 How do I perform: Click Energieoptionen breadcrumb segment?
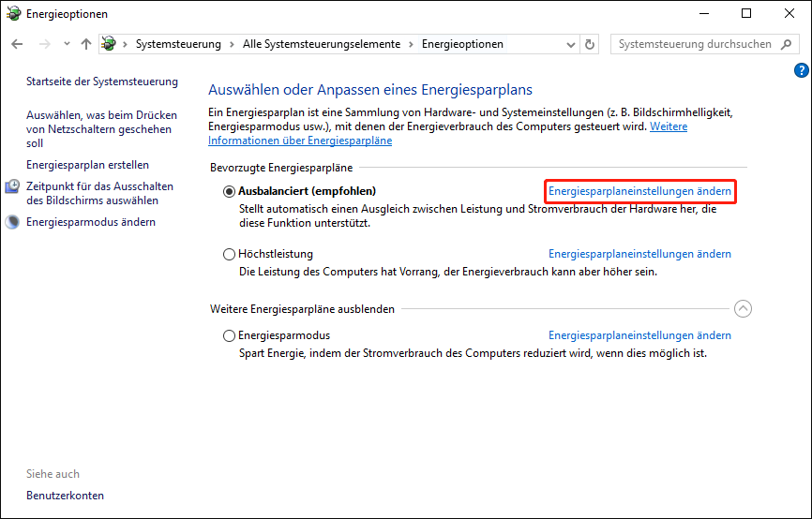(x=462, y=44)
